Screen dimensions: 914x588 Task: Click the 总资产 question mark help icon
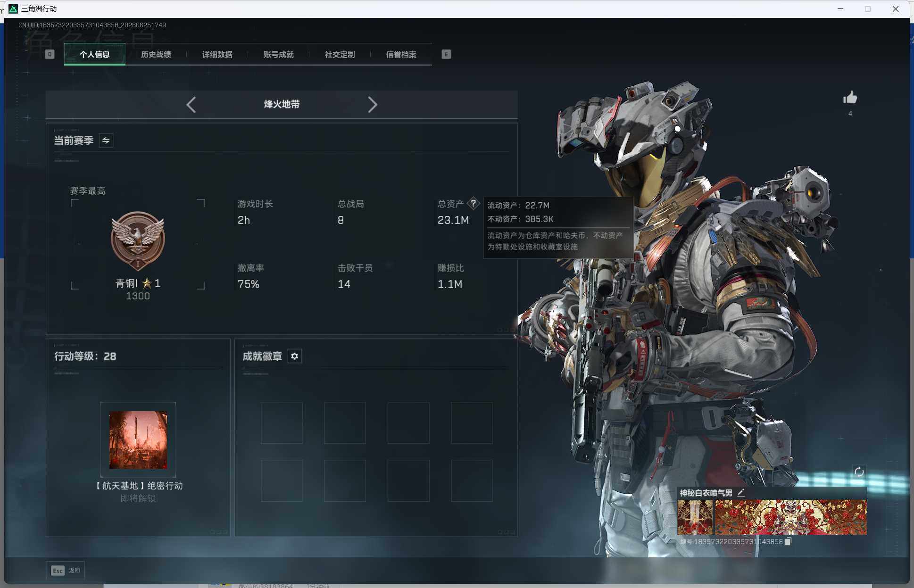(473, 203)
